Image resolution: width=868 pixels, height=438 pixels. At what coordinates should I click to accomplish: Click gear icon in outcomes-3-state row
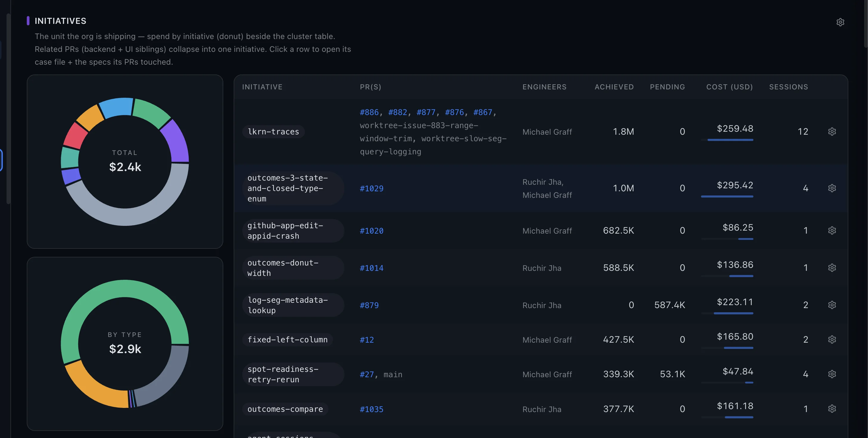[x=832, y=188]
